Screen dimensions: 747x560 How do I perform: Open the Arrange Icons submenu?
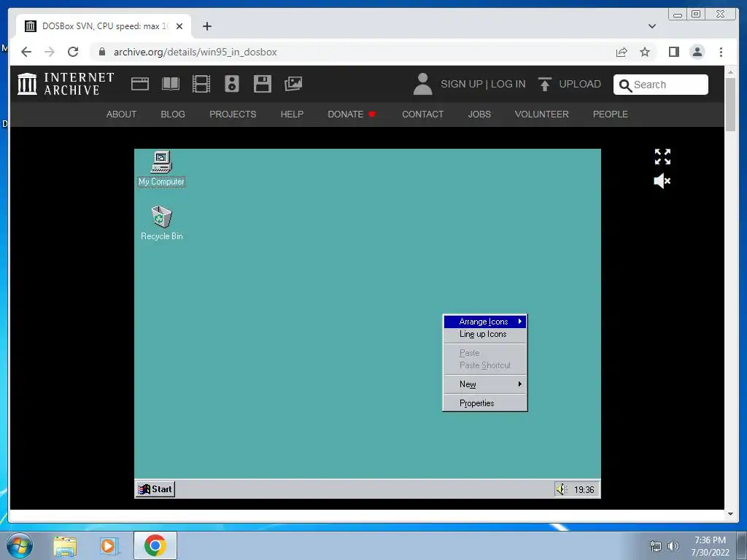485,322
